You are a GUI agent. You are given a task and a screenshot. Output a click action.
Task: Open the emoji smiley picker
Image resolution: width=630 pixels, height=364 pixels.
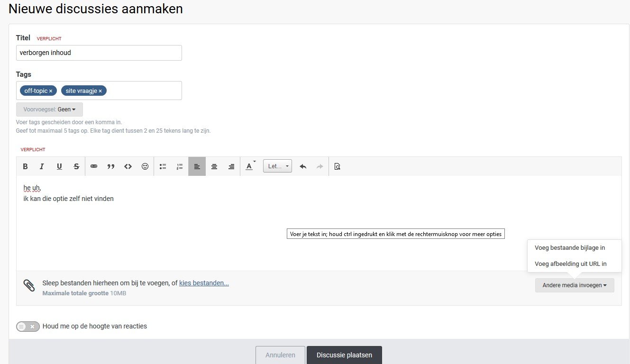pos(145,166)
